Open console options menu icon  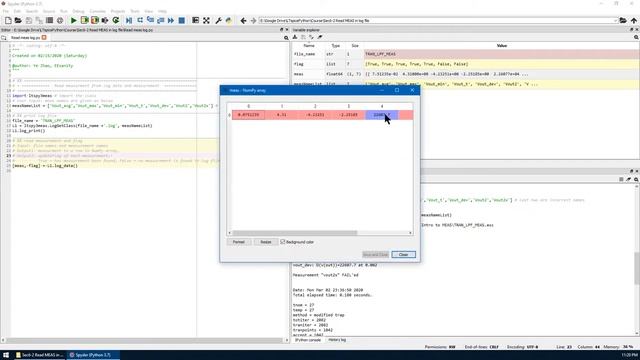pyautogui.click(x=621, y=179)
